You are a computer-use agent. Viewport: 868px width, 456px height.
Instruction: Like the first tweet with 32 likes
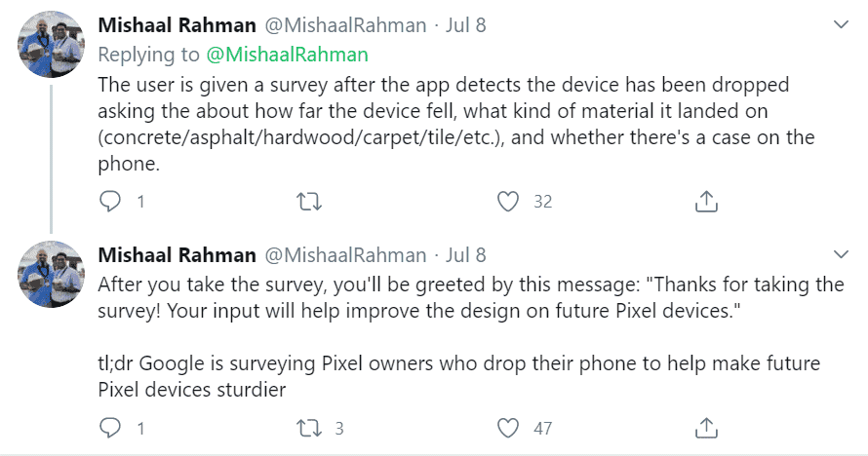click(507, 201)
